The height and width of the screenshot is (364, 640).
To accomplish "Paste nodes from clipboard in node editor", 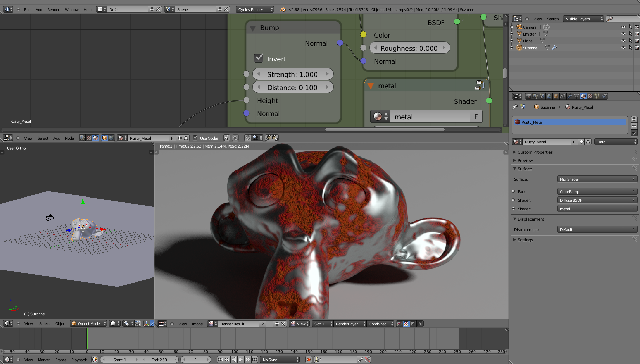I will [275, 138].
